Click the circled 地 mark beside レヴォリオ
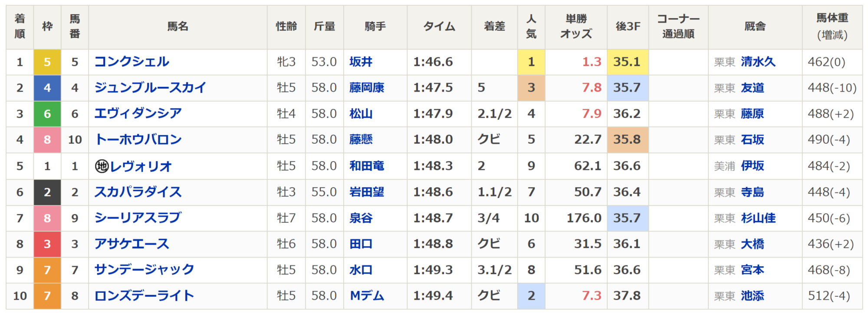This screenshot has height=315, width=868. [102, 166]
